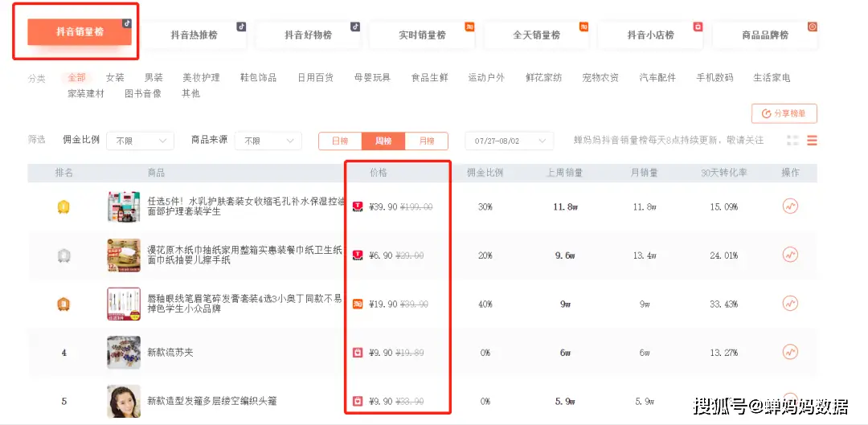The image size is (868, 425).
Task: Click the 价格 column header
Action: (379, 173)
